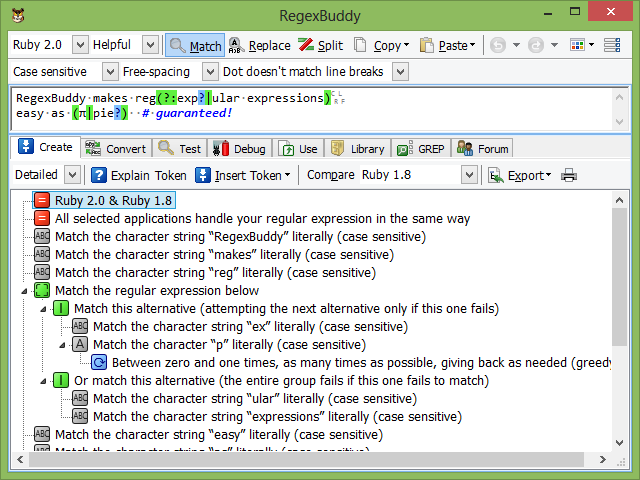Collapse the Match this alternative node

tap(43, 309)
